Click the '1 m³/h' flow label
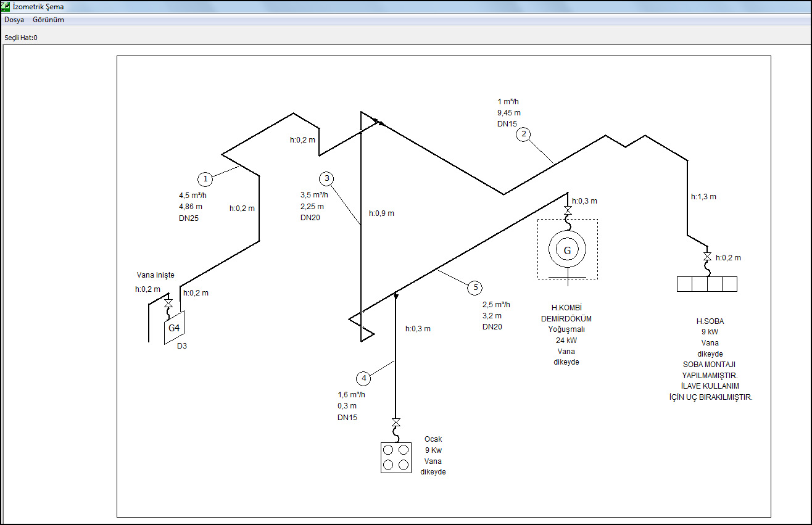 pos(509,102)
